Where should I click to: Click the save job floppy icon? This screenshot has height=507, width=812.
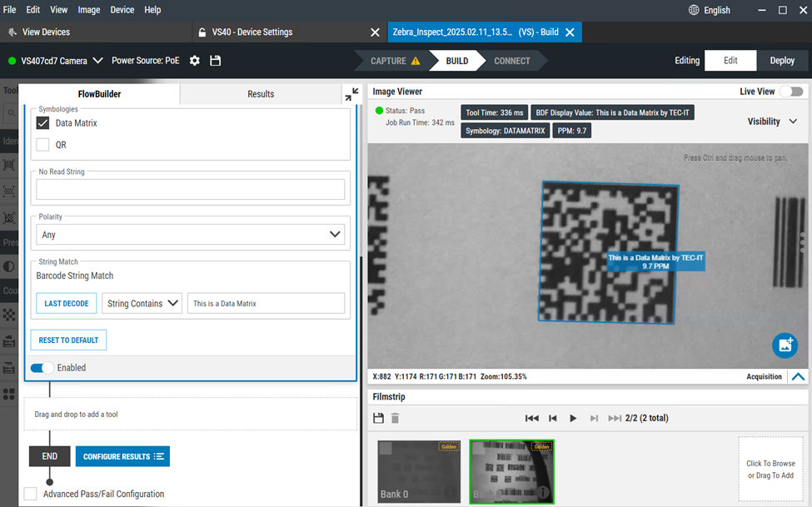pyautogui.click(x=216, y=61)
